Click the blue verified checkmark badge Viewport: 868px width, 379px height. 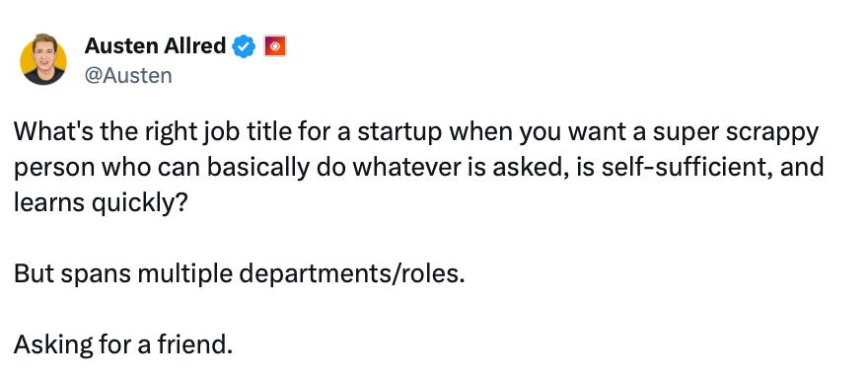coord(243,46)
